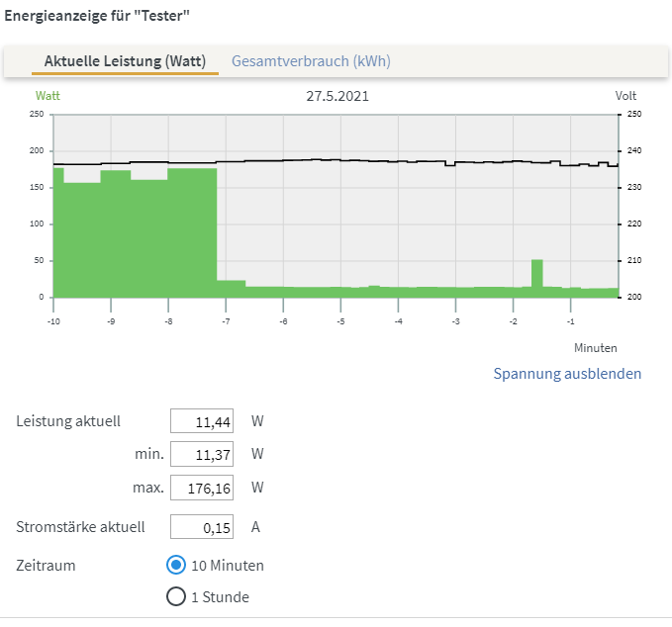672x627 pixels.
Task: Focus the min. power value field
Action: click(x=202, y=455)
